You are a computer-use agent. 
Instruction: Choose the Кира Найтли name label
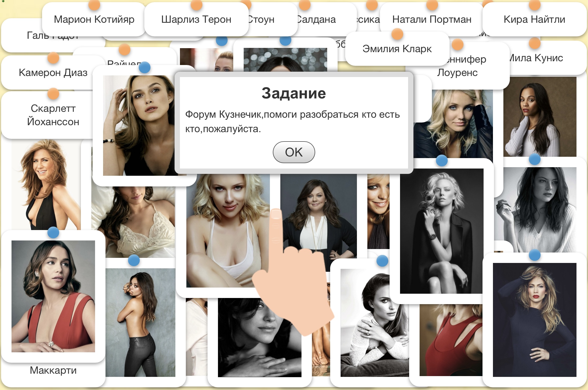pos(534,20)
